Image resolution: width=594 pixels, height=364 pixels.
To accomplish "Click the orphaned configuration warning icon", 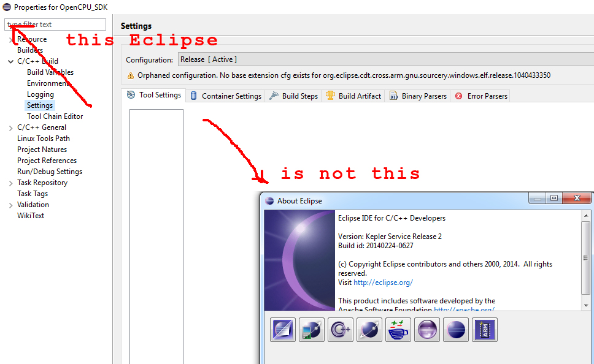I will [x=131, y=74].
